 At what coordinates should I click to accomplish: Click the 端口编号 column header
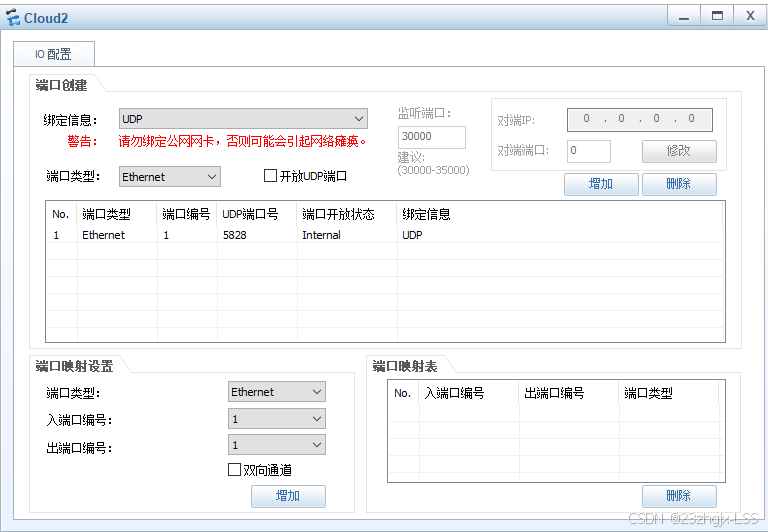[x=187, y=214]
